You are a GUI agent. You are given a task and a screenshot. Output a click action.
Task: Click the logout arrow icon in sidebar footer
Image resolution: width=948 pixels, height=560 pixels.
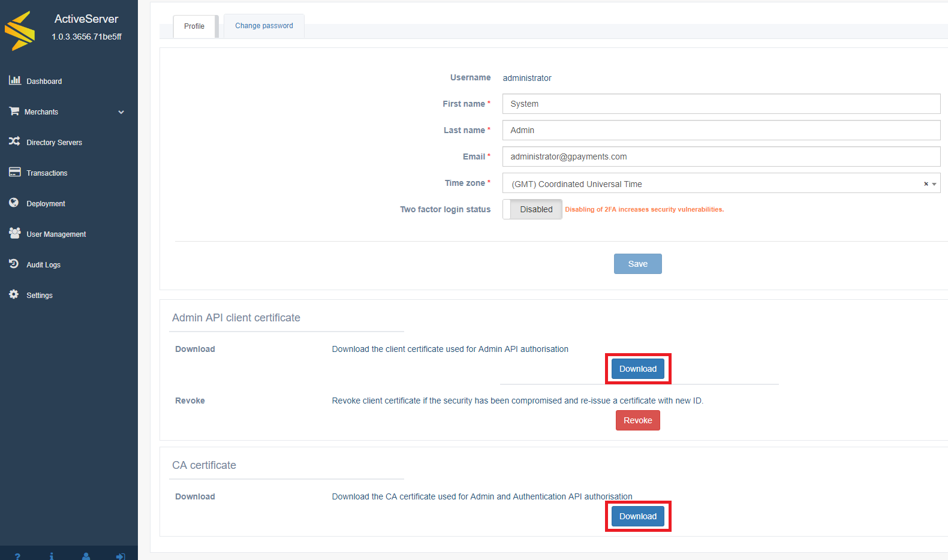tap(121, 556)
